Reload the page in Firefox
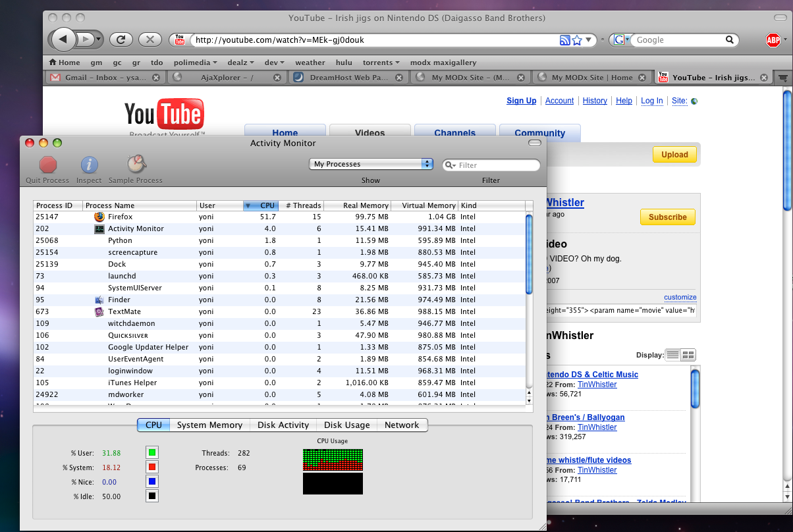This screenshot has height=532, width=793. click(121, 40)
